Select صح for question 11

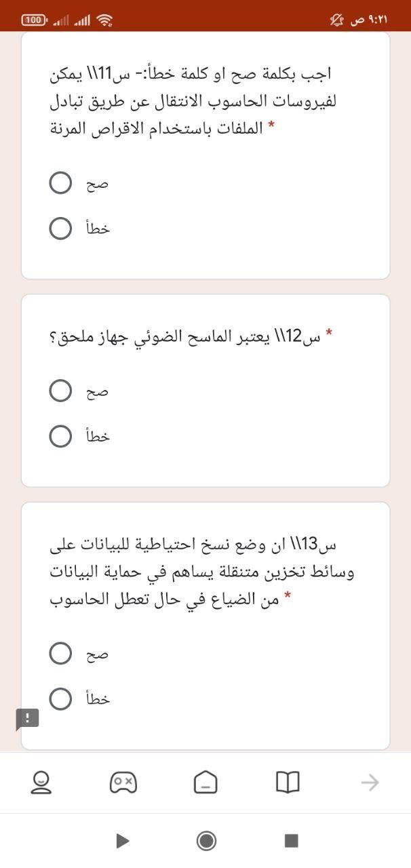pos(60,182)
